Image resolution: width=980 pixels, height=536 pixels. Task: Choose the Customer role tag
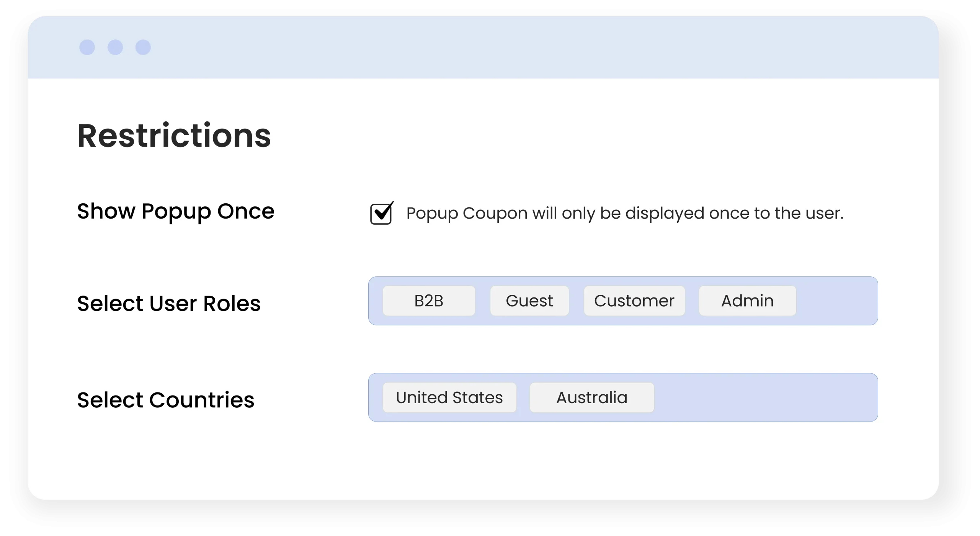[x=634, y=301]
